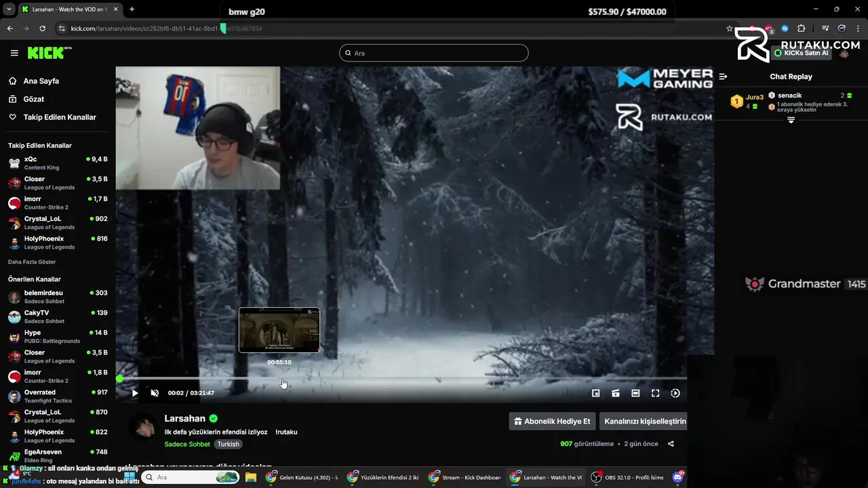Click KICKs Satın Al button
868x488 pixels.
[x=802, y=53]
